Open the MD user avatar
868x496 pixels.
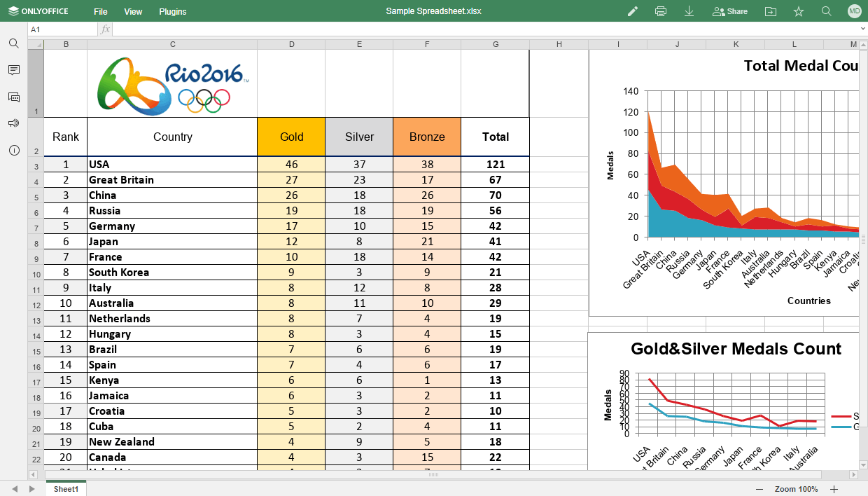click(x=854, y=11)
